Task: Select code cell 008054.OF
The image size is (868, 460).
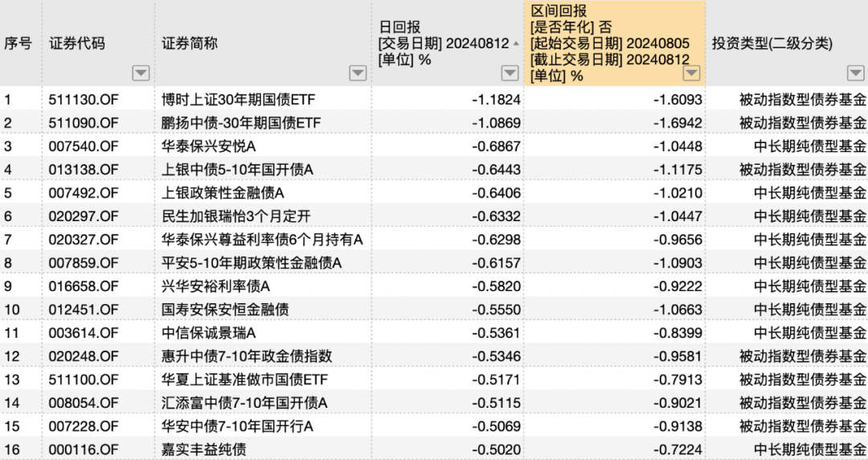Action: coord(84,403)
